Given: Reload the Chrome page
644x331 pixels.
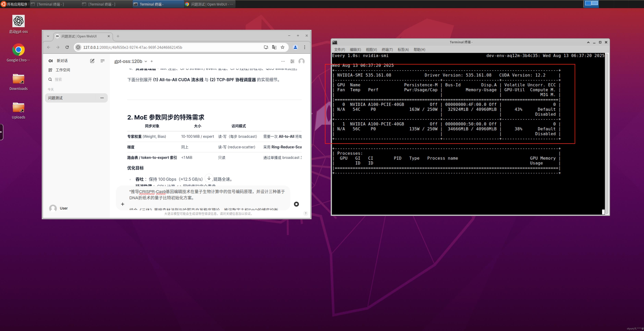Looking at the screenshot, I should 67,47.
